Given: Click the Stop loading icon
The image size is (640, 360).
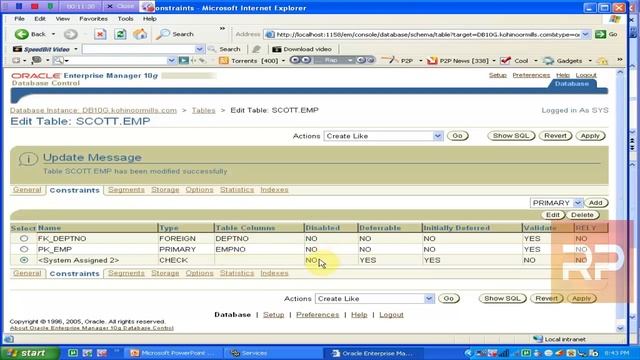Looking at the screenshot, I should 100,34.
